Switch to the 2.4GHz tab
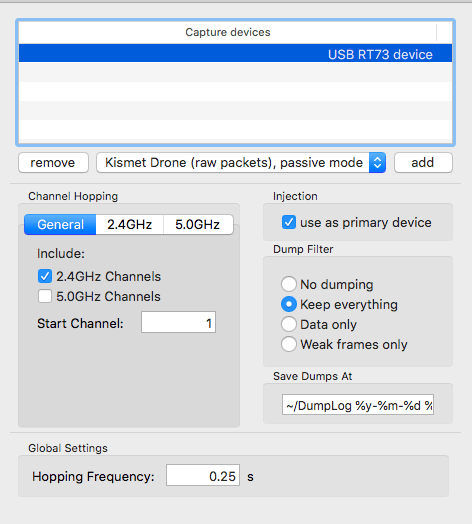Image resolution: width=472 pixels, height=524 pixels. (130, 225)
